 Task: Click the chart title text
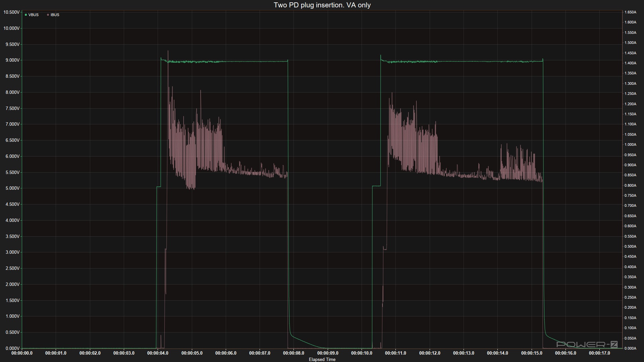click(x=322, y=5)
